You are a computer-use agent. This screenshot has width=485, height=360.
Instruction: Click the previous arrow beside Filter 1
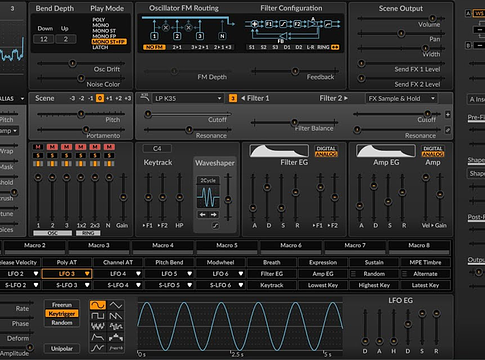[x=243, y=98]
